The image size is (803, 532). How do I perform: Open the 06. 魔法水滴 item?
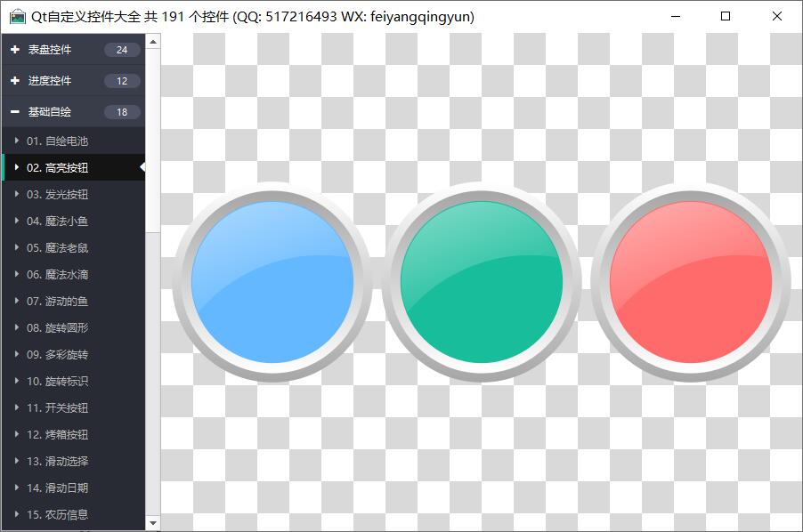pos(57,274)
